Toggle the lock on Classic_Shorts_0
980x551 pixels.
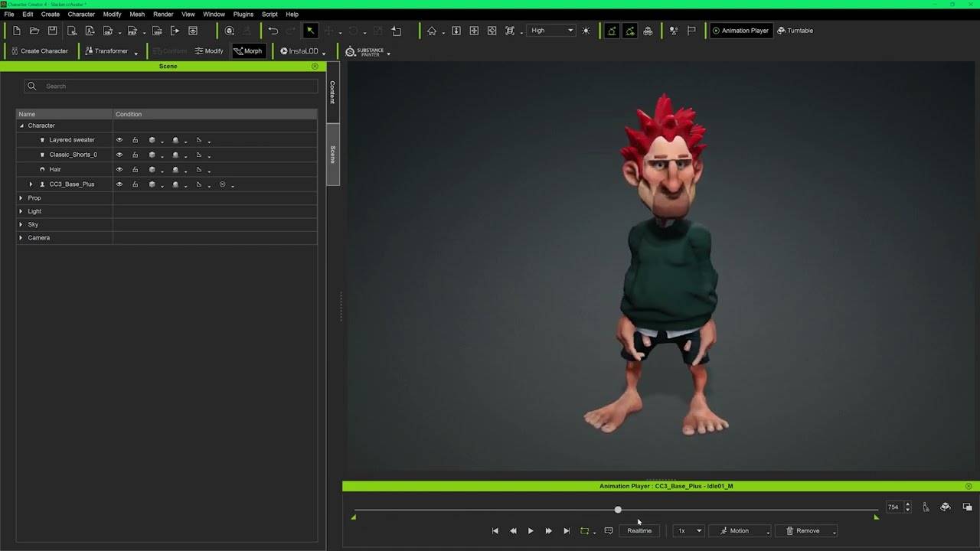[135, 155]
